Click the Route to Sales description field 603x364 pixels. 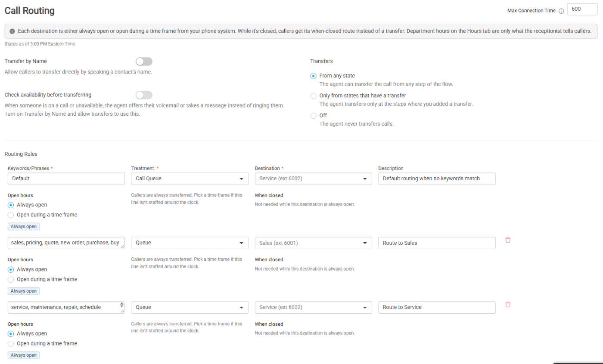[437, 243]
